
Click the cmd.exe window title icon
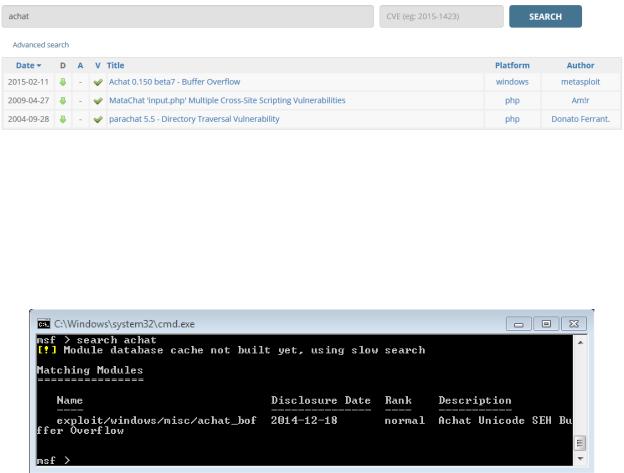click(x=43, y=324)
